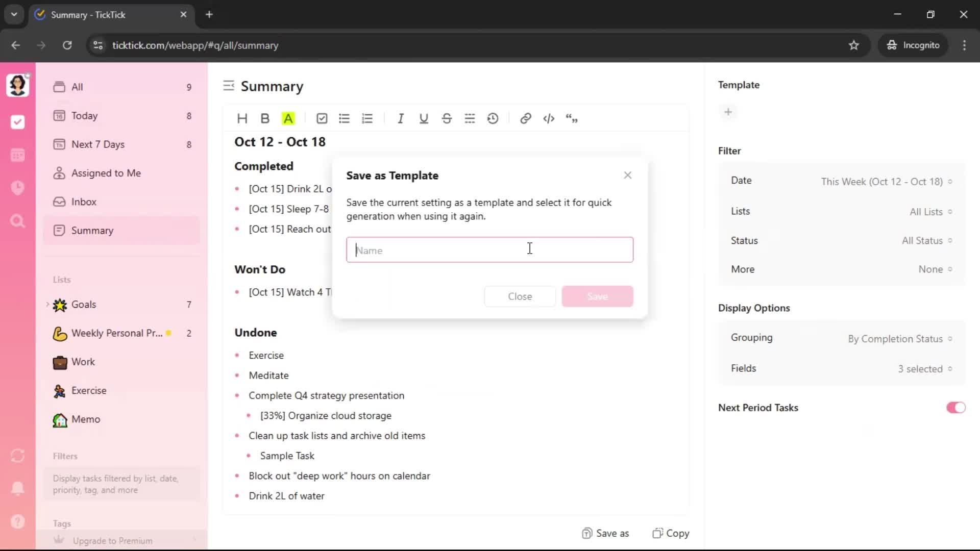Insert a checklist item icon
Viewport: 980px width, 551px height.
coord(322,118)
